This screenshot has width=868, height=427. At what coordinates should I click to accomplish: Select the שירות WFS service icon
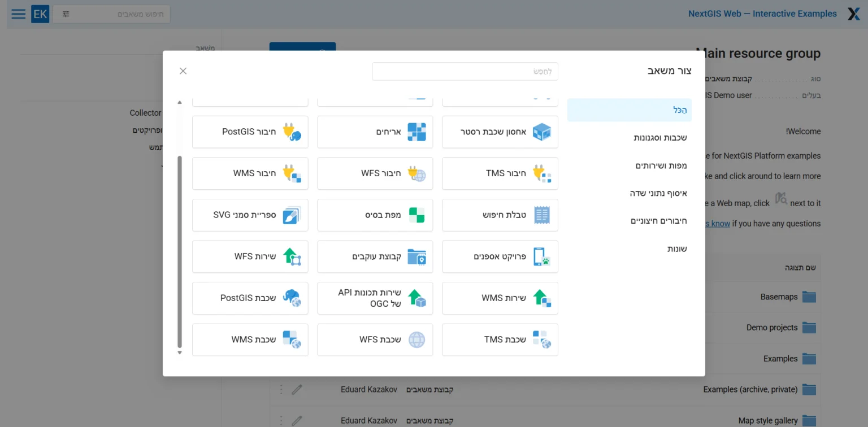point(292,256)
